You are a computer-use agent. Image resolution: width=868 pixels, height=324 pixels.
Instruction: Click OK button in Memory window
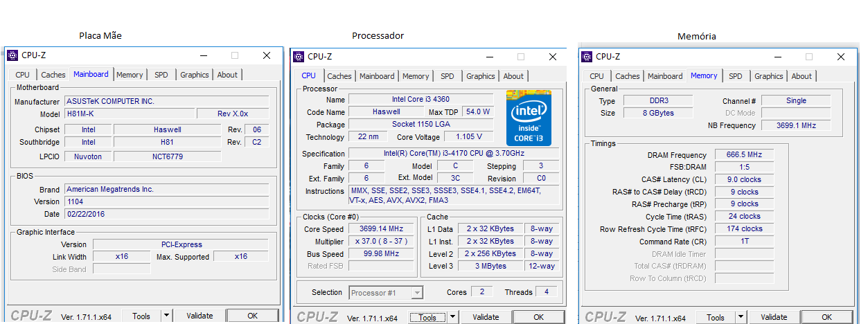pyautogui.click(x=827, y=317)
